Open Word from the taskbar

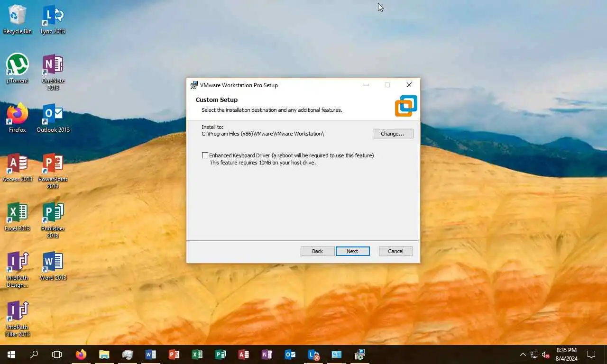coord(151,355)
